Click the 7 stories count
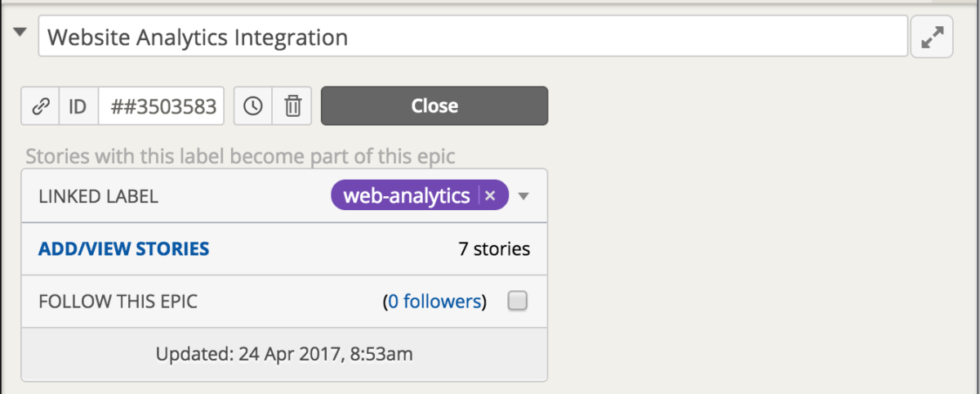 coord(494,248)
